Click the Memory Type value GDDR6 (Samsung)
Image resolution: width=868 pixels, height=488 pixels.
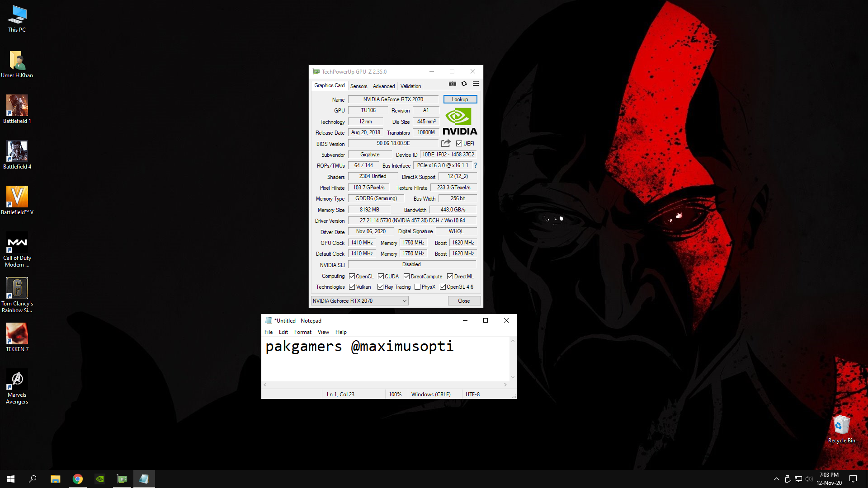coord(376,198)
